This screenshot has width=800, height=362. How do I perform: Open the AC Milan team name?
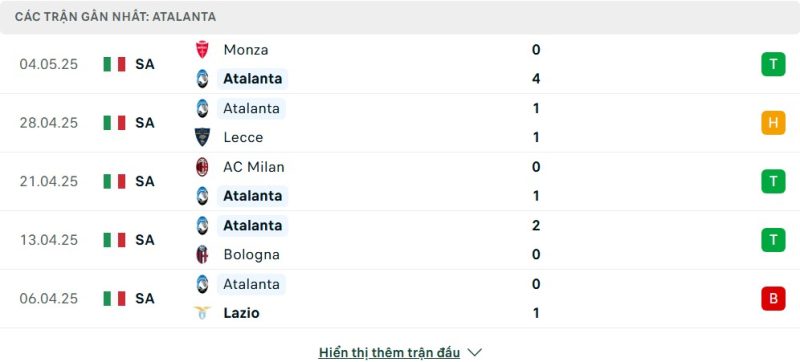pyautogui.click(x=254, y=167)
